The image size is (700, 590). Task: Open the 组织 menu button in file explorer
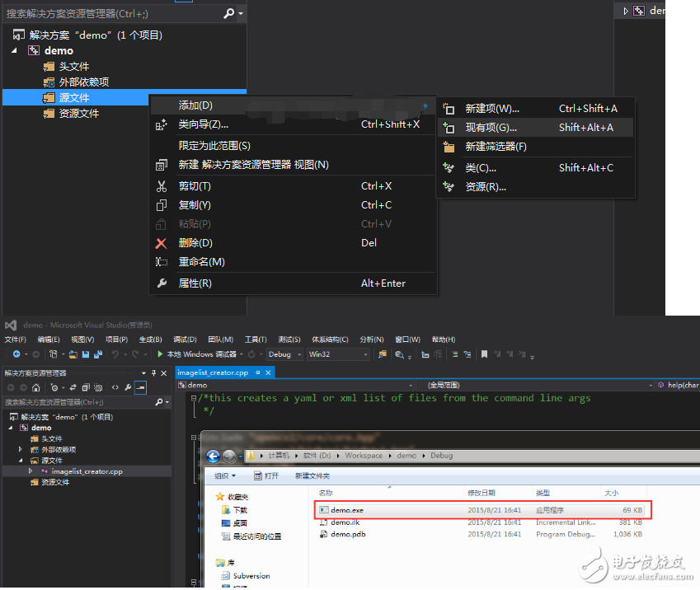pos(224,475)
